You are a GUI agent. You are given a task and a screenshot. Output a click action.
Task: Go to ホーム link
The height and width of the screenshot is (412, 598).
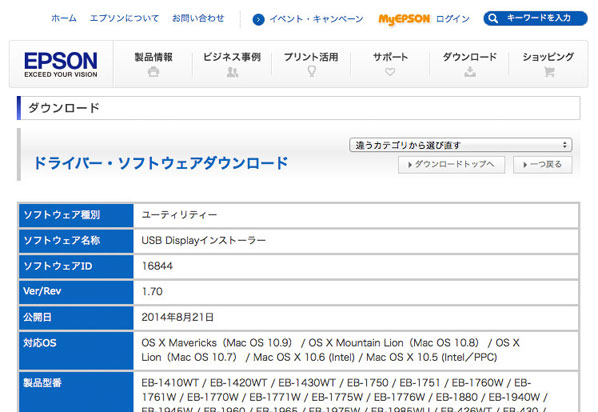click(64, 18)
